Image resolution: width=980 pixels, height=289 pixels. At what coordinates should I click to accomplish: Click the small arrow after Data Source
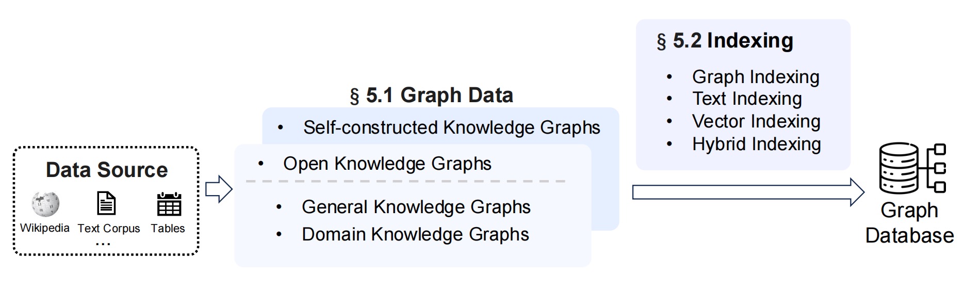[x=219, y=189]
